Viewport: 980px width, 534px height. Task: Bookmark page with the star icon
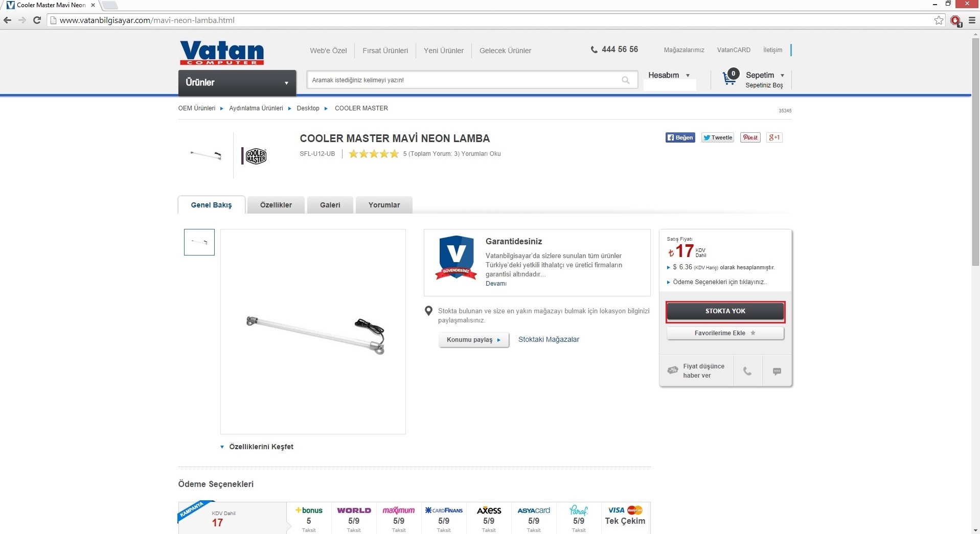click(939, 20)
